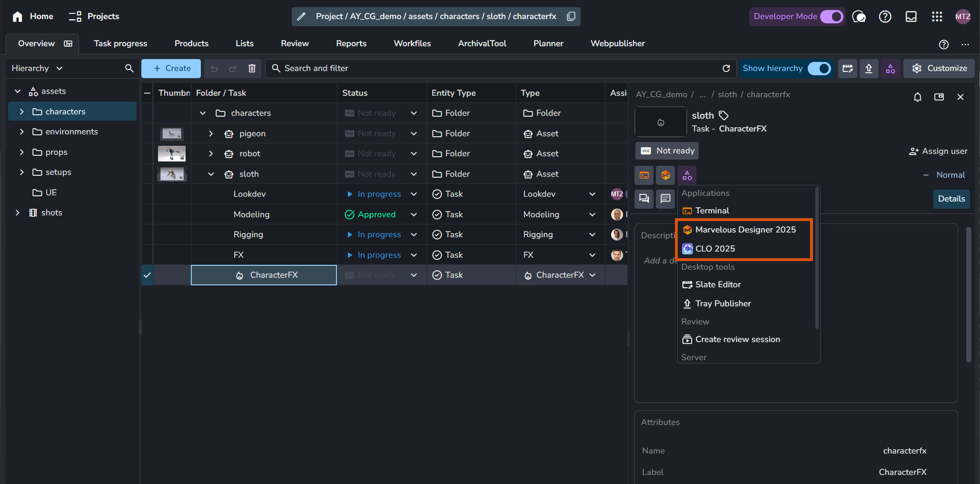Open the Projects navigation link
This screenshot has width=980, height=484.
pos(94,17)
